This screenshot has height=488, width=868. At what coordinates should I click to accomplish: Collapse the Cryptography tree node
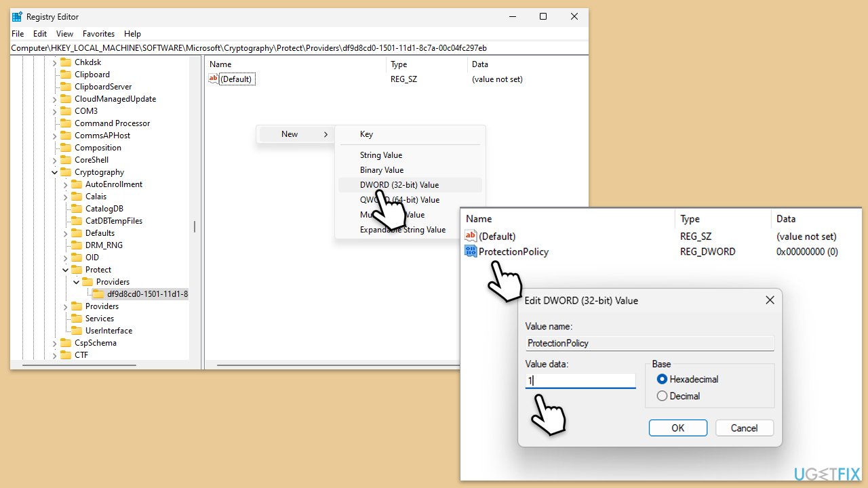(x=55, y=172)
